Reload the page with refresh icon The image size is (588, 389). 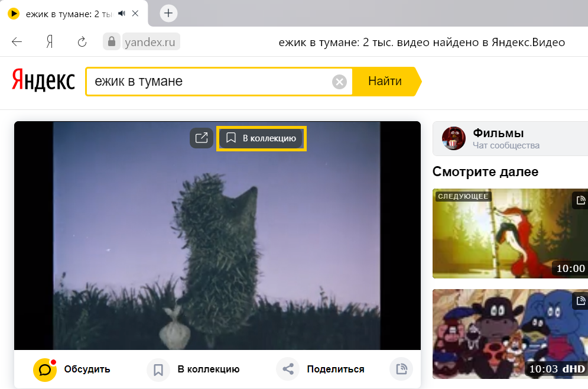[82, 42]
